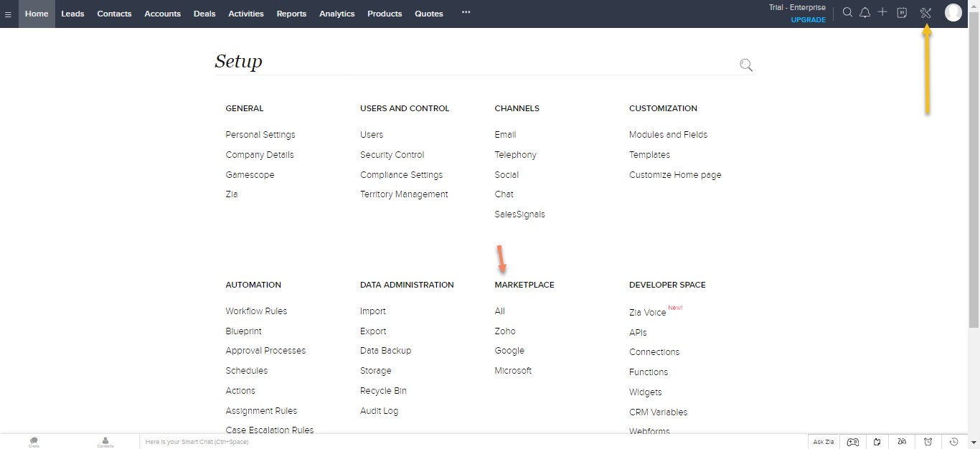Open Import under Data Administration
Viewport: 980px width, 449px height.
(373, 311)
